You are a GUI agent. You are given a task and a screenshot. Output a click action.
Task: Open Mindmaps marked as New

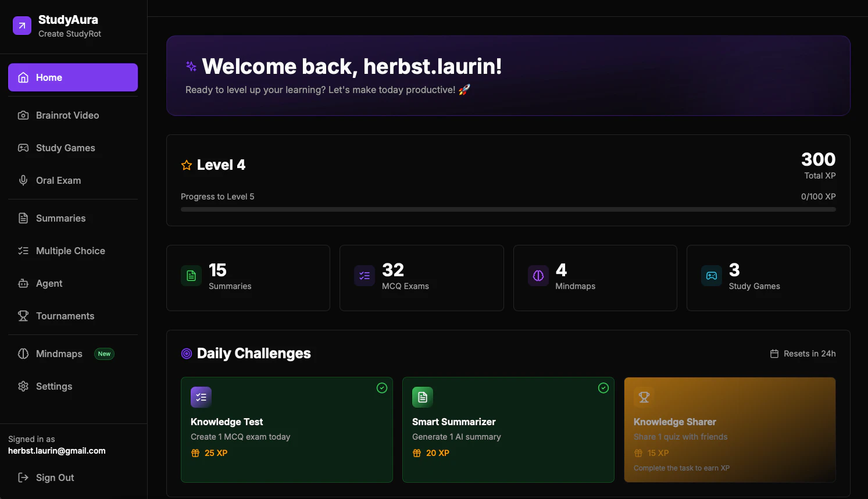click(x=59, y=354)
